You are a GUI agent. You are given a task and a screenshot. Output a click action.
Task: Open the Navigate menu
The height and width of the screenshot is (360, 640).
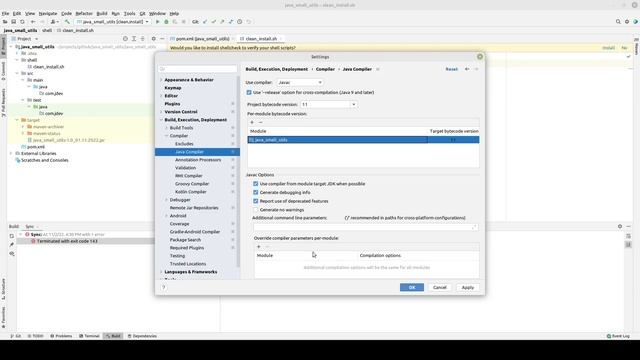coord(48,13)
